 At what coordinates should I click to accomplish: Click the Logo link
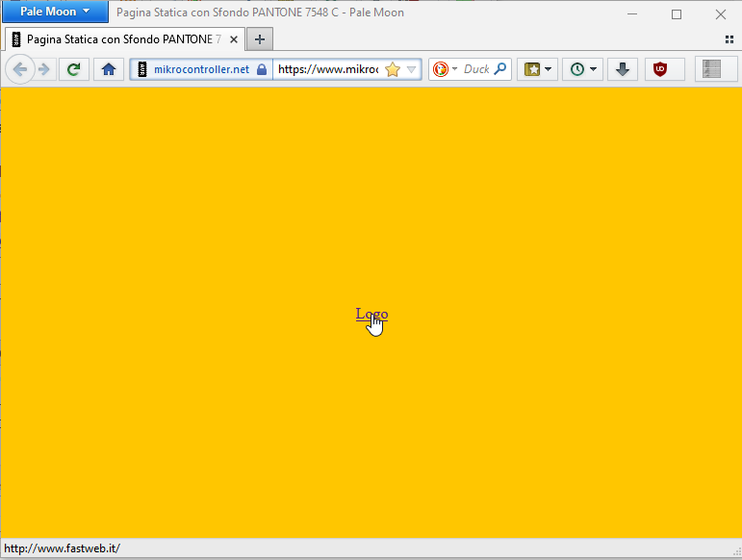coord(371,314)
